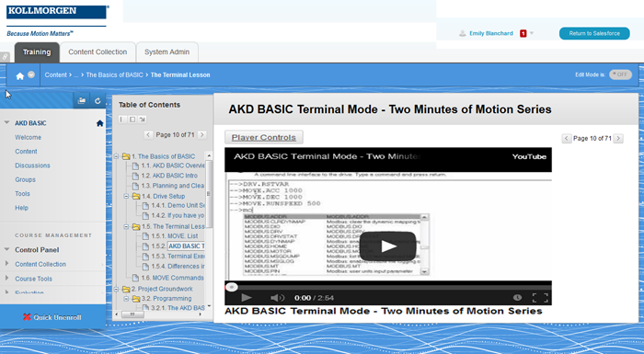
Task: Collapse the AKD BASIC course menu
Action: coord(6,122)
